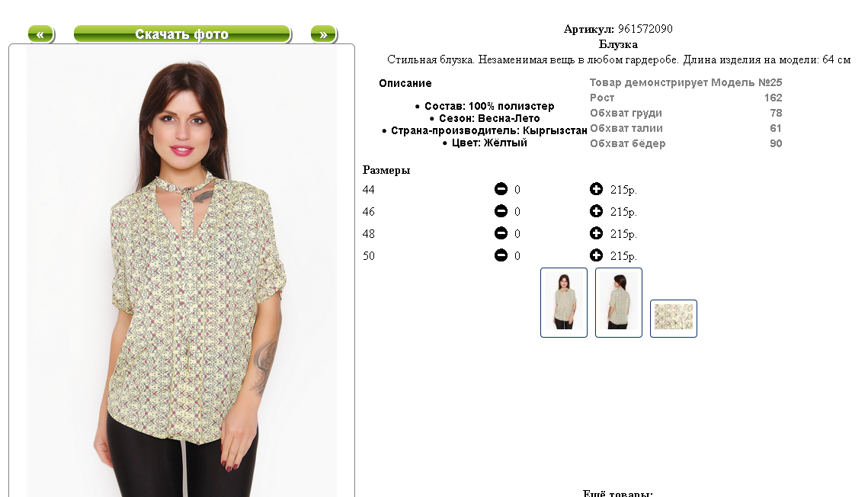Open the front view blouse thumbnail
This screenshot has width=868, height=497.
[563, 302]
